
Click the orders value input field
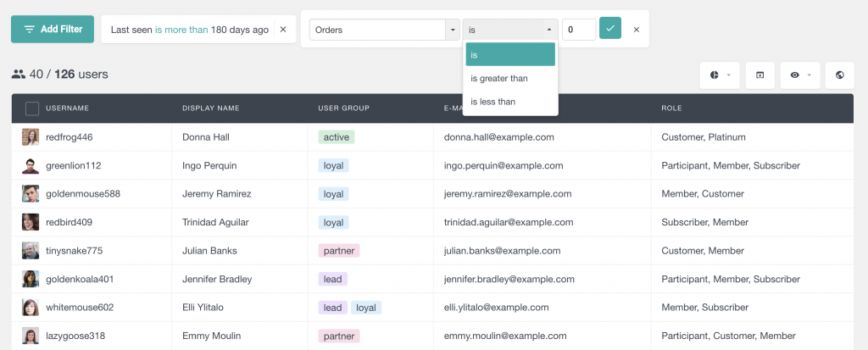(578, 30)
